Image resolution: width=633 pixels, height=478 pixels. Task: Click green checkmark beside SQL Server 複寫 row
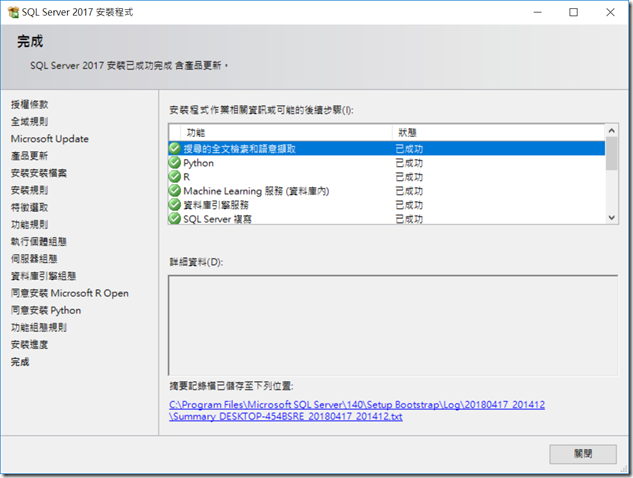[174, 218]
